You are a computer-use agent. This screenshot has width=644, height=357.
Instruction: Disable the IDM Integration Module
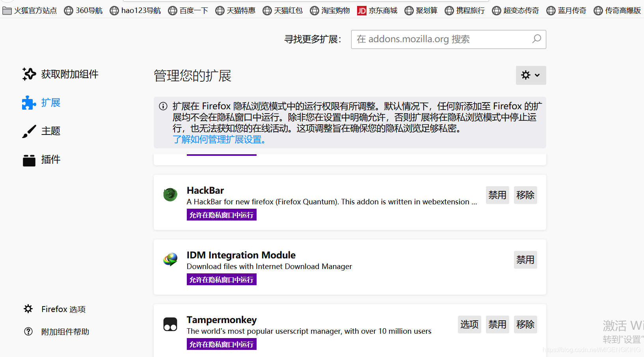pyautogui.click(x=525, y=260)
